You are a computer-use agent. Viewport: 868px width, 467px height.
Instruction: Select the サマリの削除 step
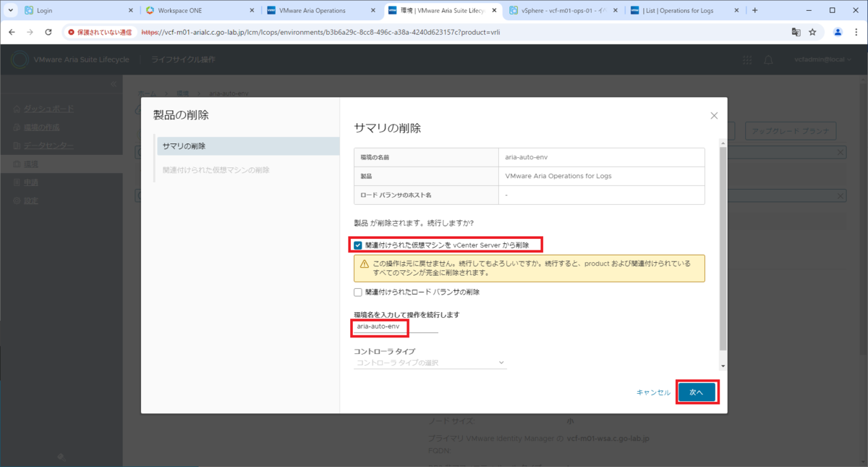[247, 146]
